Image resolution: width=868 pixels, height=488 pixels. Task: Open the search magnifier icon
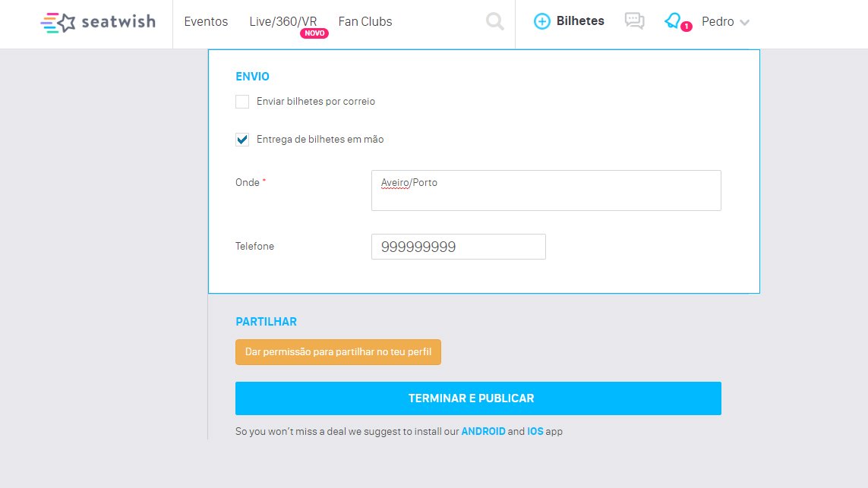[495, 21]
